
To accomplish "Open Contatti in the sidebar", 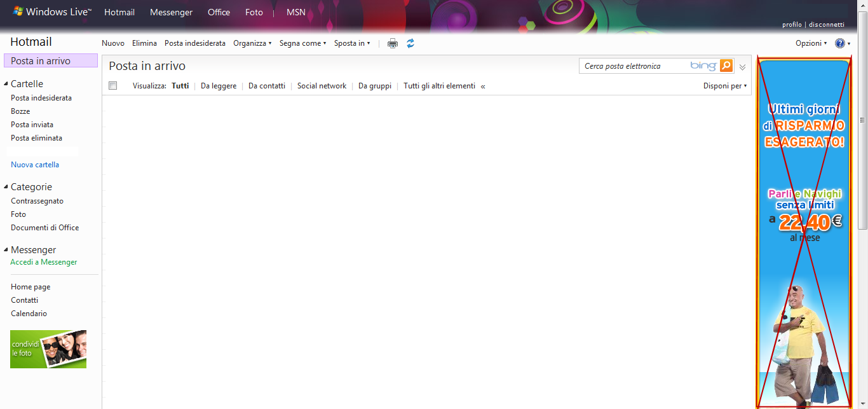I will [x=24, y=300].
